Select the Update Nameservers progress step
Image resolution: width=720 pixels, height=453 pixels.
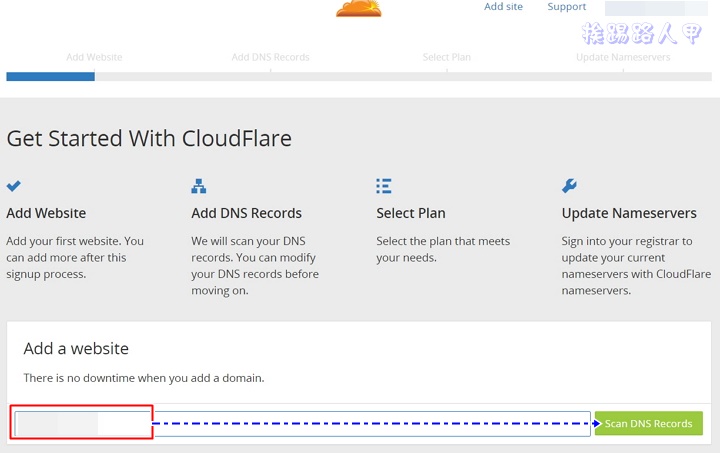623,57
